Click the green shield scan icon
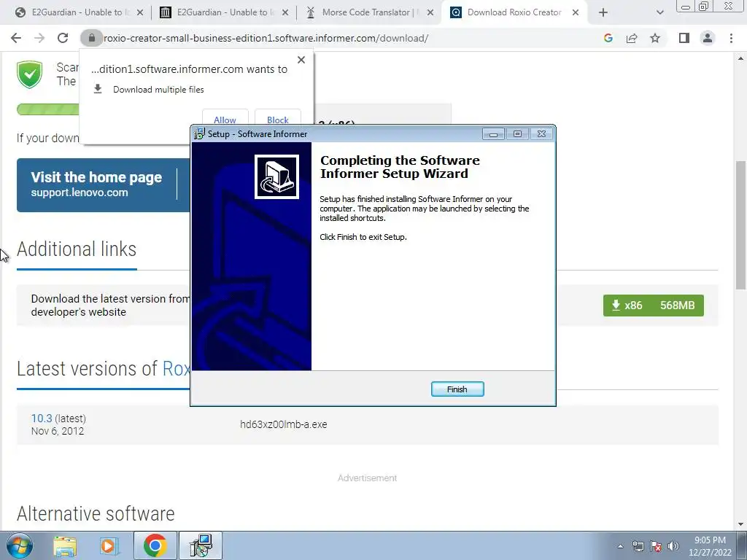Screen dimensions: 747x560 tap(29, 74)
